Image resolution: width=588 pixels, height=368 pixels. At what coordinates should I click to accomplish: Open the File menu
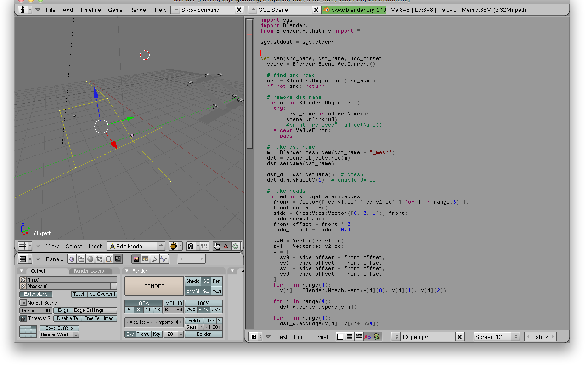pos(51,10)
